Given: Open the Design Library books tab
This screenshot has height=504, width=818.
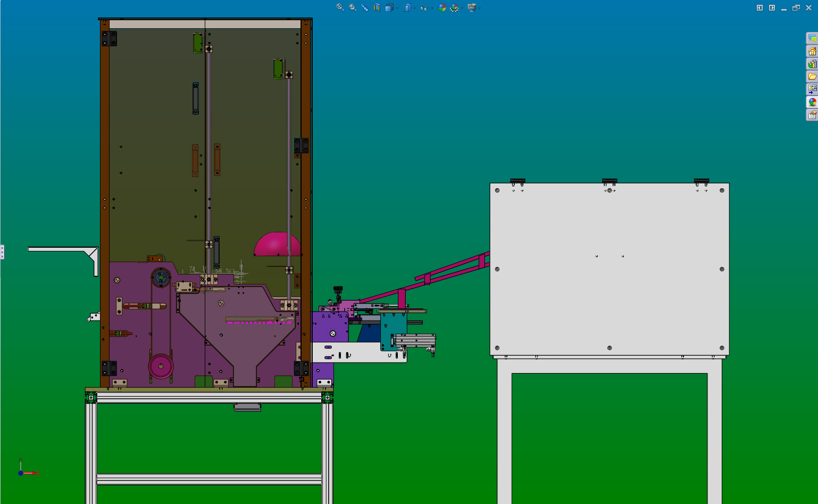Looking at the screenshot, I should [812, 64].
